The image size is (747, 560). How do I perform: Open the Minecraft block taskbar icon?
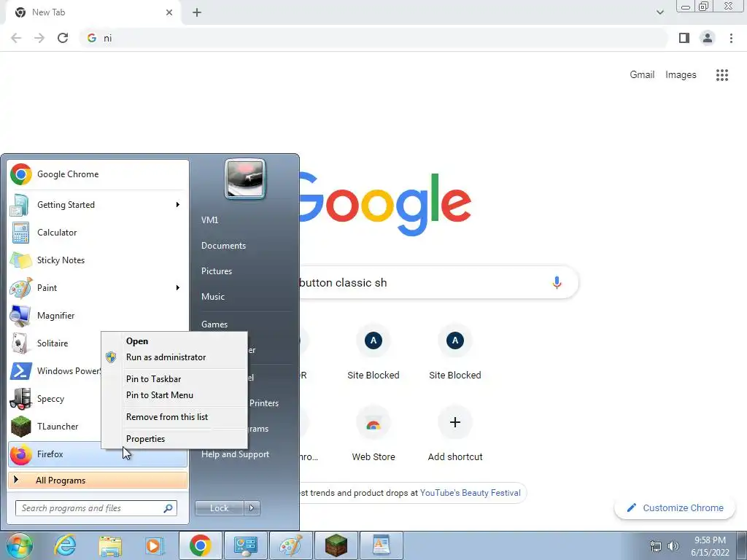click(336, 545)
